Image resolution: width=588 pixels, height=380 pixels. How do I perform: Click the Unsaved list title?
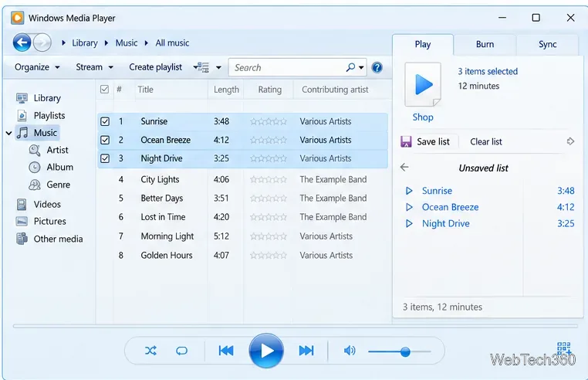coord(483,168)
